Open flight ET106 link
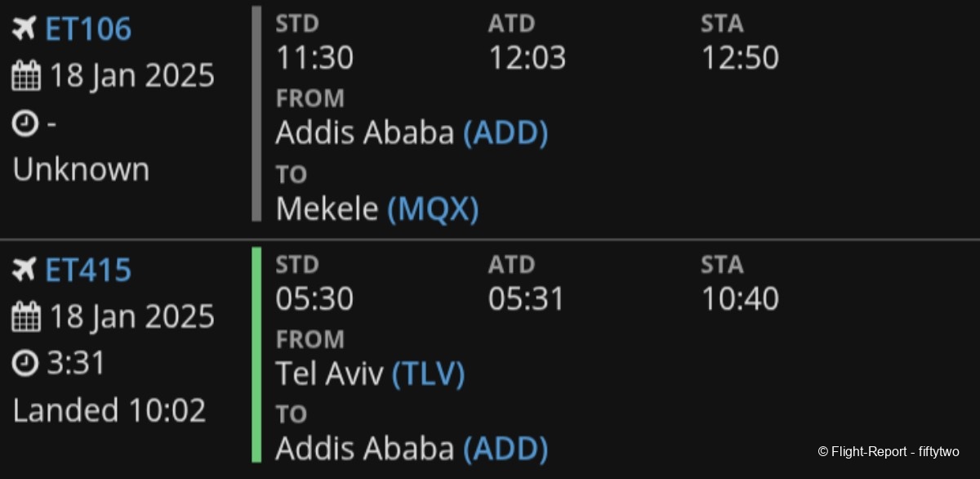Screen dimensions: 980x479 tap(88, 29)
